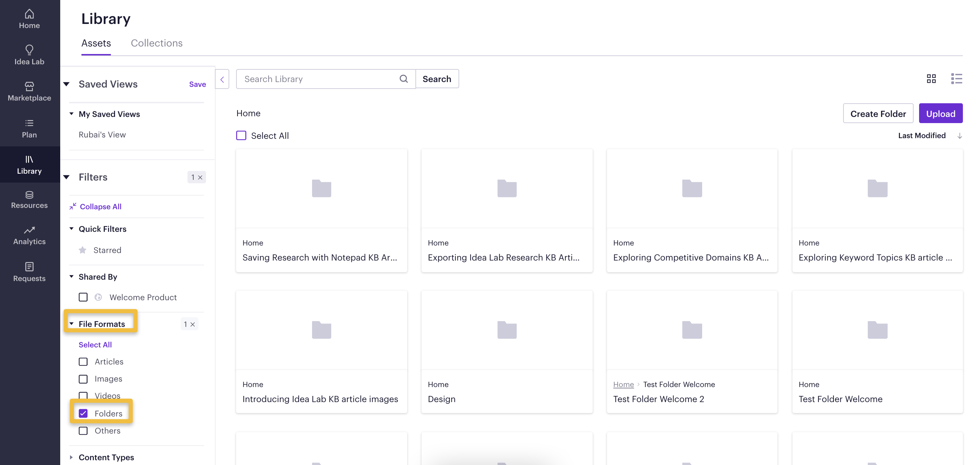The height and width of the screenshot is (465, 980).
Task: Save the current view
Action: click(x=197, y=84)
